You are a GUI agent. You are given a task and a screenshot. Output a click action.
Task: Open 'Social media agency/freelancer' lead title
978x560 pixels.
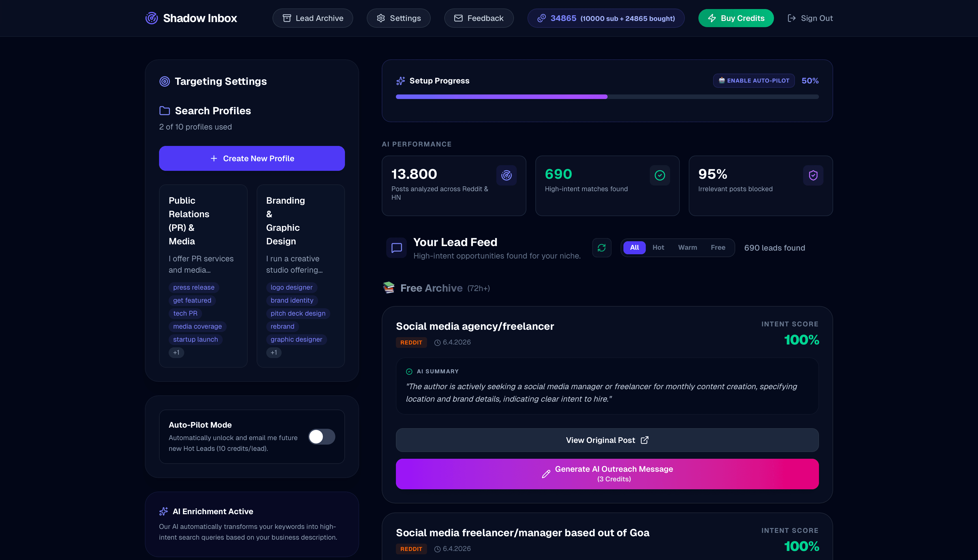[x=475, y=327]
